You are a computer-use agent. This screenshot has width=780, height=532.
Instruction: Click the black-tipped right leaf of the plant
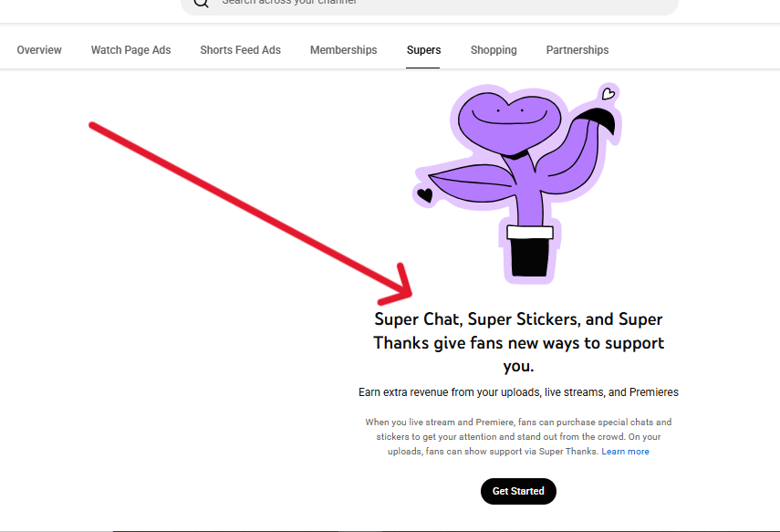579,147
